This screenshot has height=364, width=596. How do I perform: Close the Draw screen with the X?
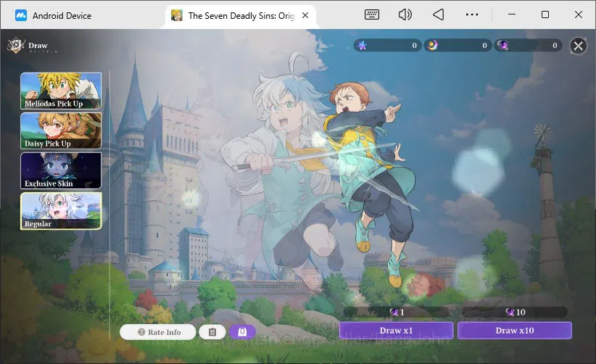tap(578, 46)
